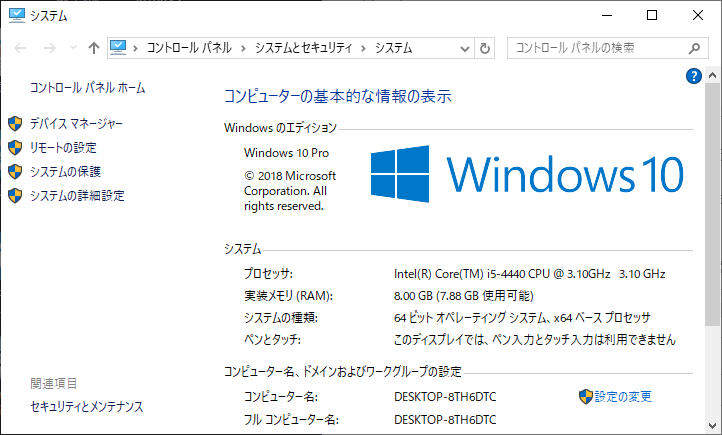
Task: Minimize the システム window
Action: pyautogui.click(x=607, y=15)
